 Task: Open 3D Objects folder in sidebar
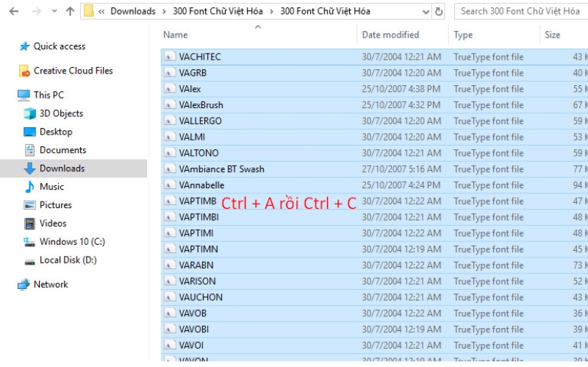pyautogui.click(x=62, y=113)
